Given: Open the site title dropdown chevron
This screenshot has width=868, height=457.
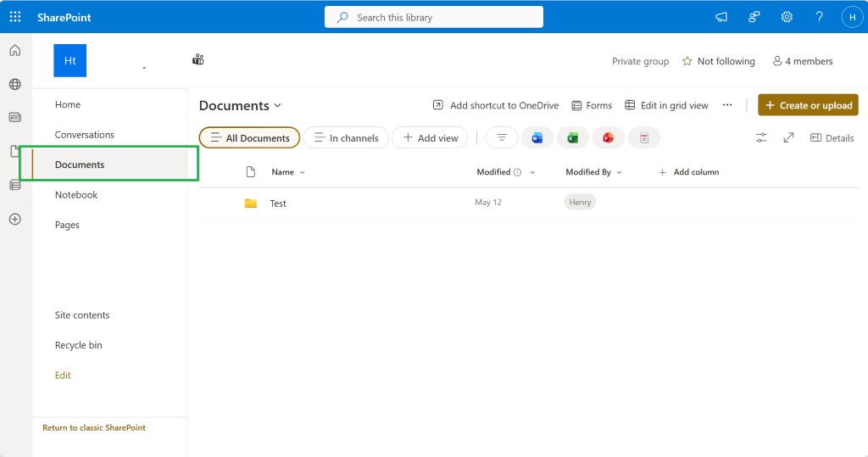Looking at the screenshot, I should 144,68.
